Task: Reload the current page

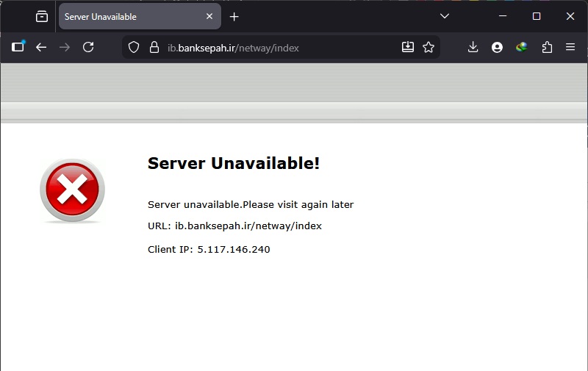Action: (88, 47)
